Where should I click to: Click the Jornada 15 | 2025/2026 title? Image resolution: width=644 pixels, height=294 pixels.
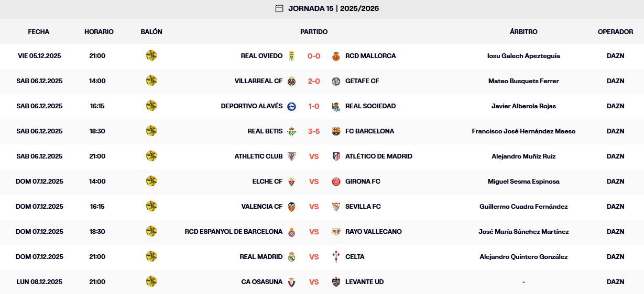pos(333,8)
